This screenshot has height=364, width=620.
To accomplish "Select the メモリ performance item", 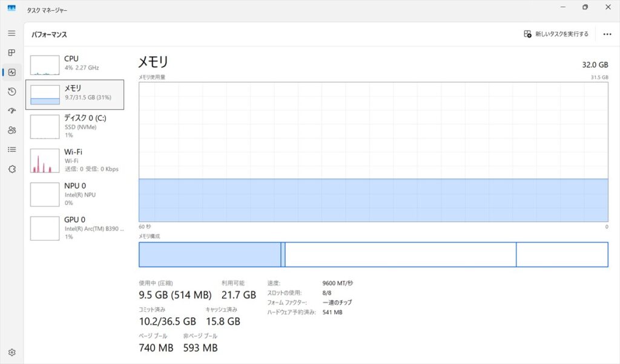I will click(x=74, y=94).
